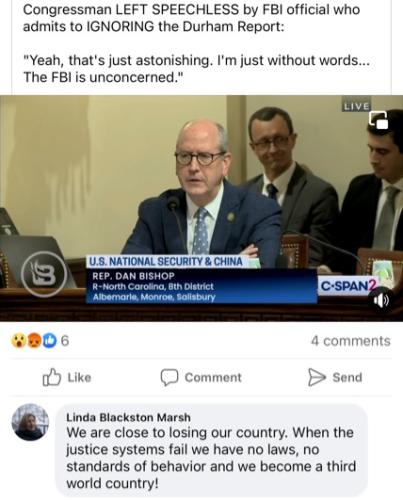Viewport: 403px width, 500px height.
Task: Open the 4 comments link
Action: 350,341
